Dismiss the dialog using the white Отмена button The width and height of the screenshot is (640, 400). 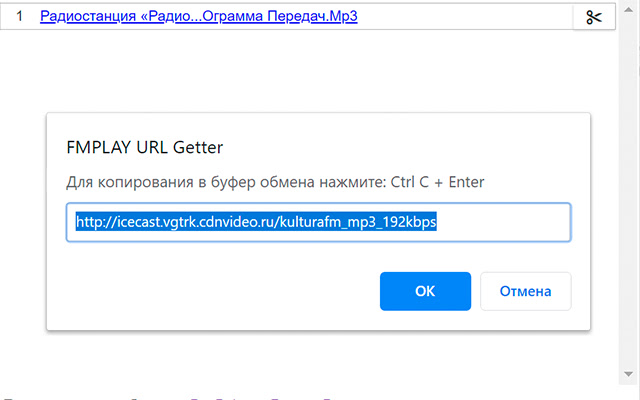[x=526, y=291]
